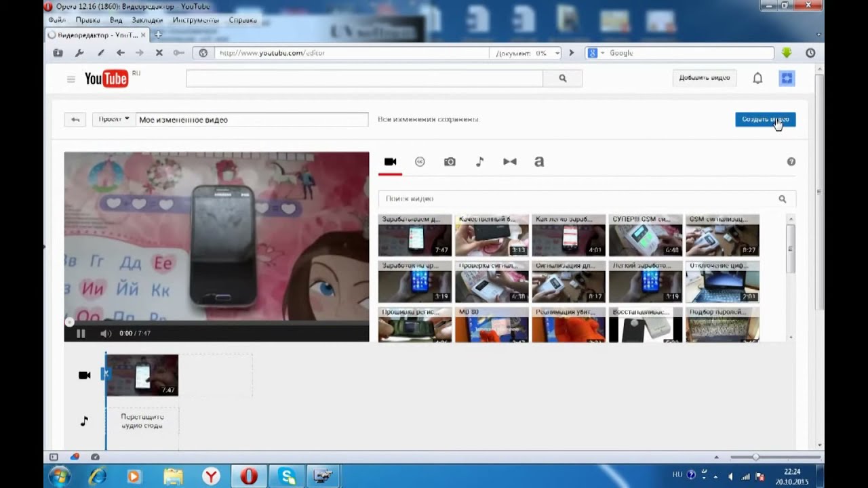The image size is (868, 488).
Task: Open the Закладки menu
Action: pos(147,20)
